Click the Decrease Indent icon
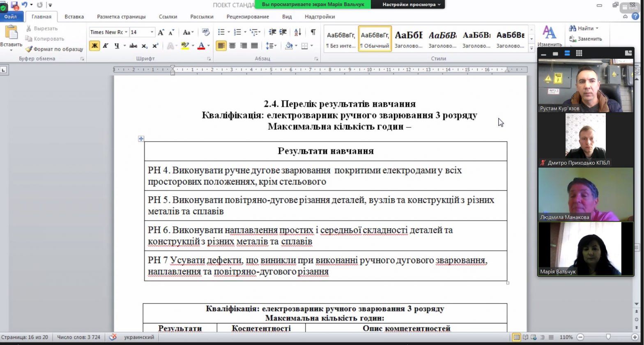This screenshot has width=644, height=345. click(272, 32)
